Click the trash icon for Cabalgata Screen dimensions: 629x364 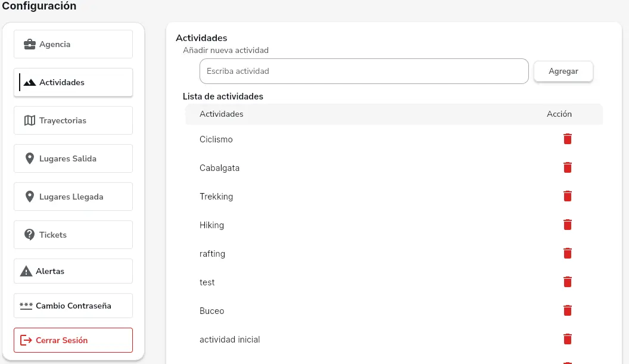click(567, 167)
